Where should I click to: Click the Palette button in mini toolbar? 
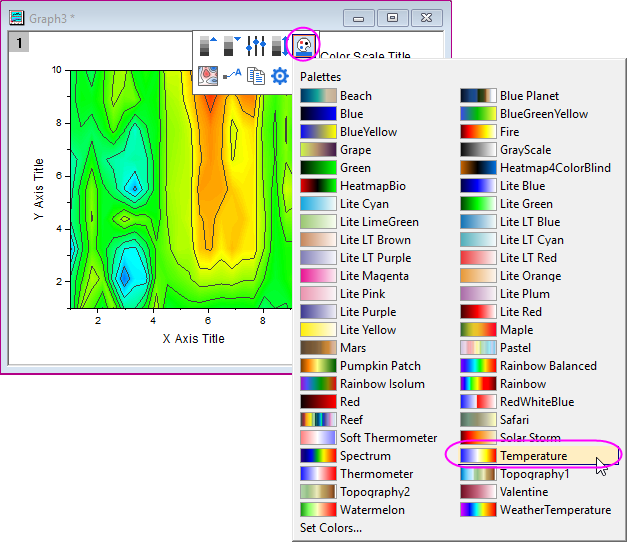point(303,45)
